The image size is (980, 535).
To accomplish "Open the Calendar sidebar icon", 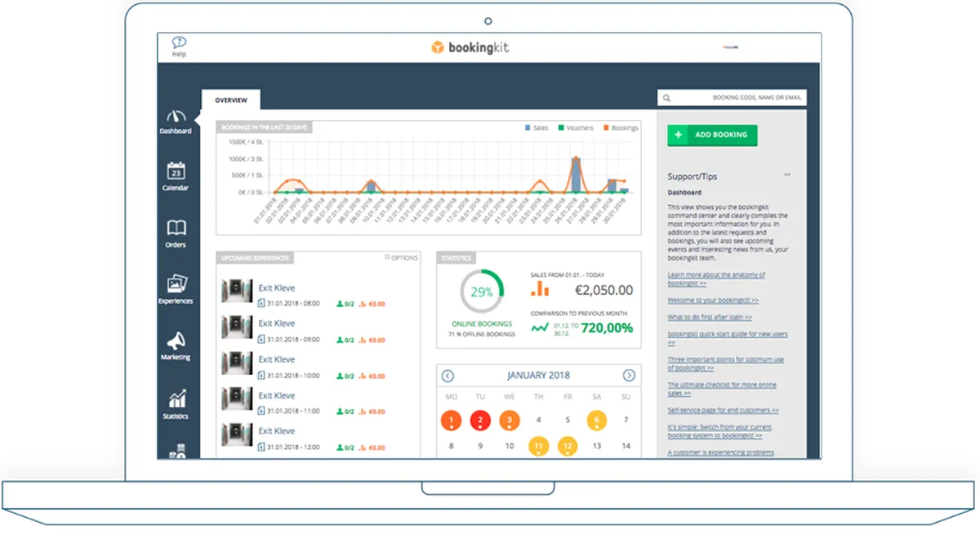I will tap(176, 171).
